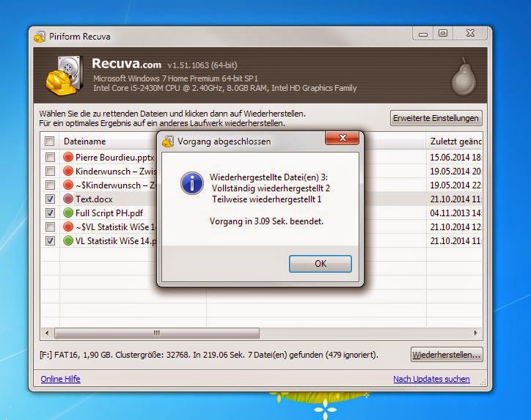Click the date 15.06.2014 cell
This screenshot has height=420, width=531.
(455, 158)
